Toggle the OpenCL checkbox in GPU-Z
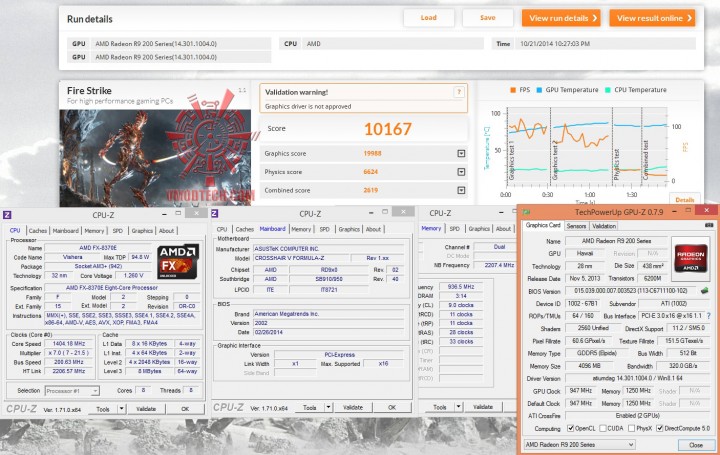The width and height of the screenshot is (720, 455). [x=570, y=428]
